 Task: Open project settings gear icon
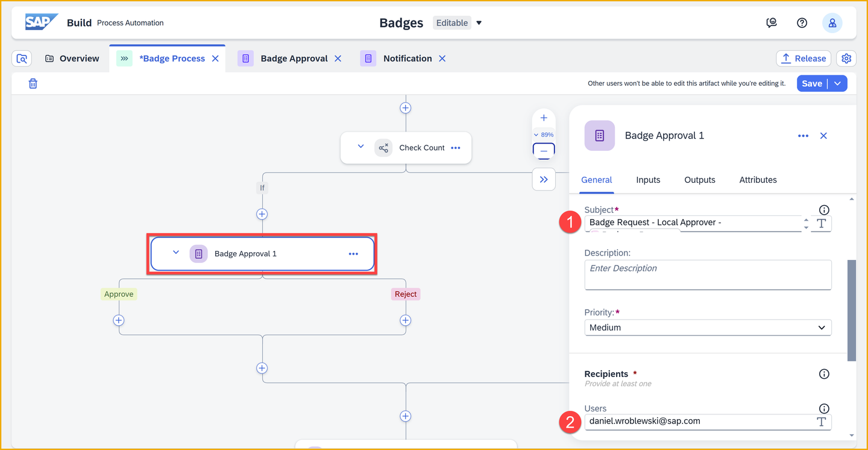pos(846,59)
